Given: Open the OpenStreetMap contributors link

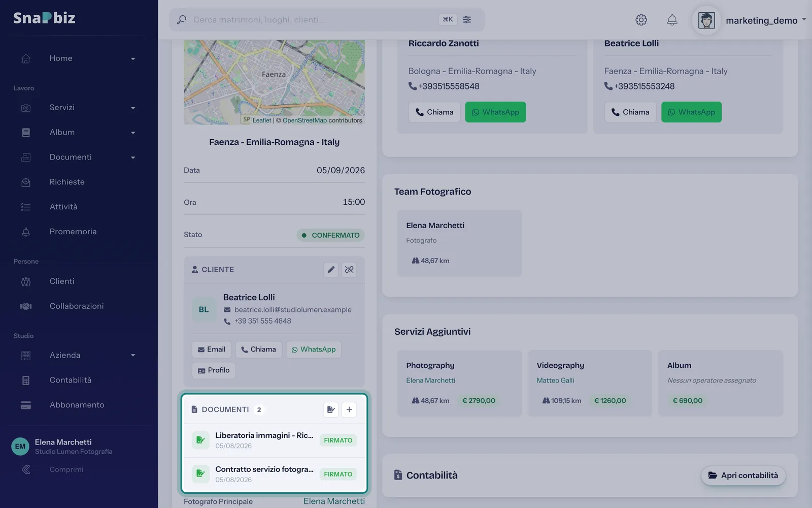Looking at the screenshot, I should coord(304,120).
